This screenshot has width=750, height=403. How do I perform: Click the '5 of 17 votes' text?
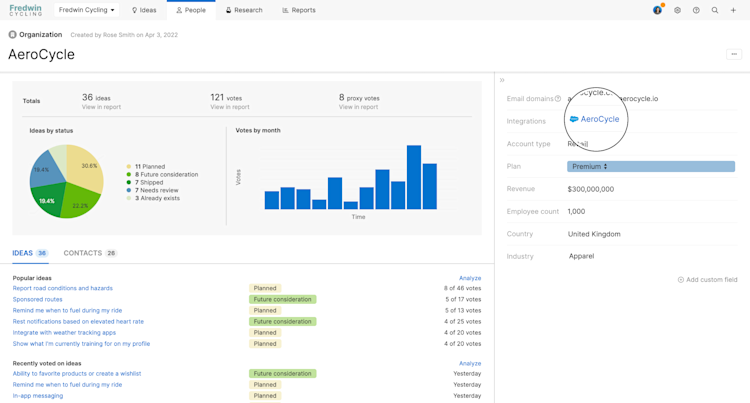(x=463, y=299)
